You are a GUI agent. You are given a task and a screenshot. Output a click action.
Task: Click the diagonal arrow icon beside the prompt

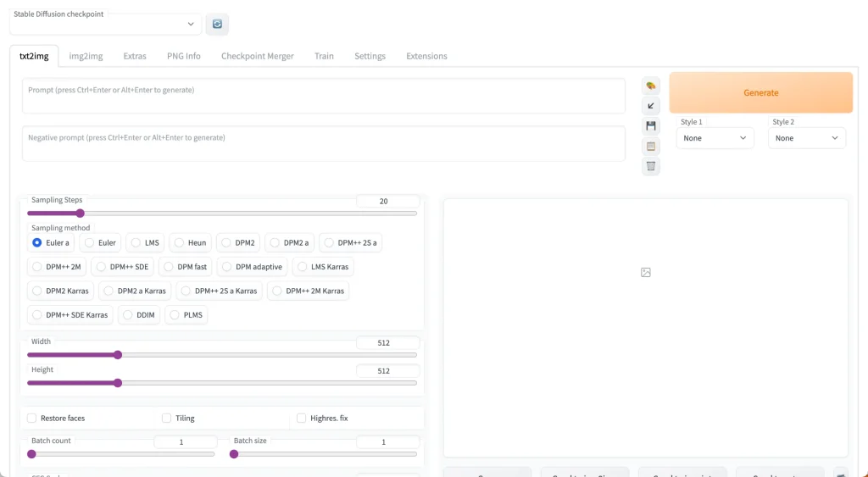651,106
